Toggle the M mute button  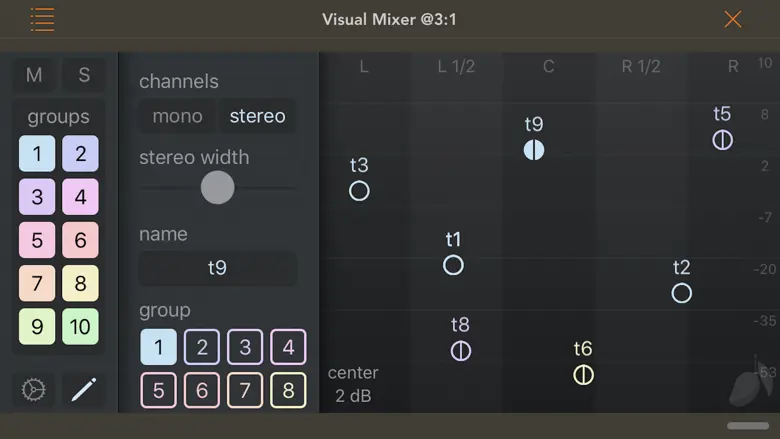coord(34,75)
